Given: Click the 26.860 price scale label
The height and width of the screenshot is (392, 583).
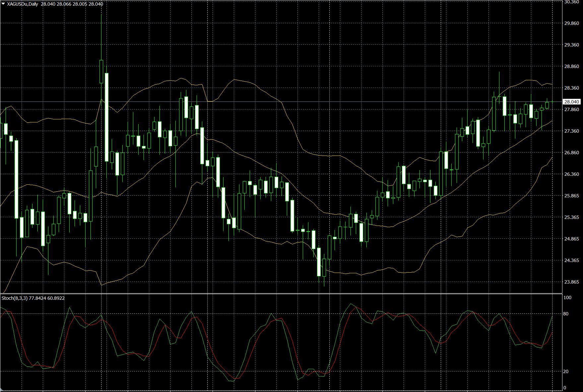Looking at the screenshot, I should pos(572,153).
